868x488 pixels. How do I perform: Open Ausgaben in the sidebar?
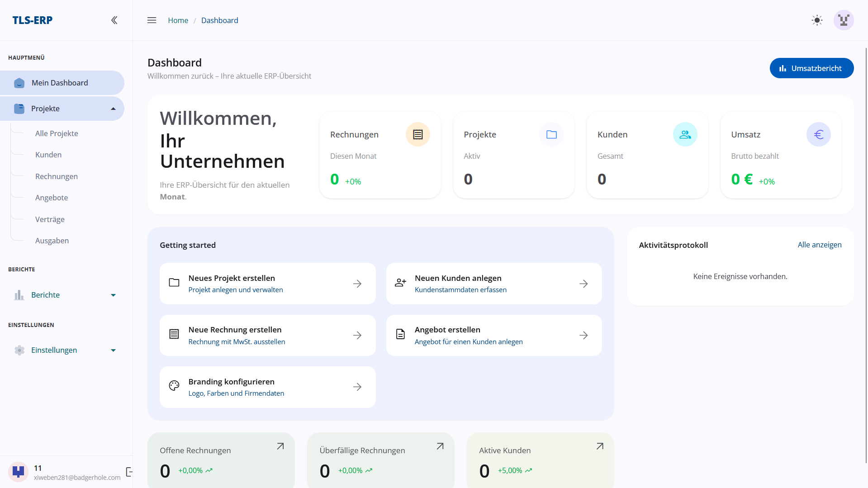(52, 241)
